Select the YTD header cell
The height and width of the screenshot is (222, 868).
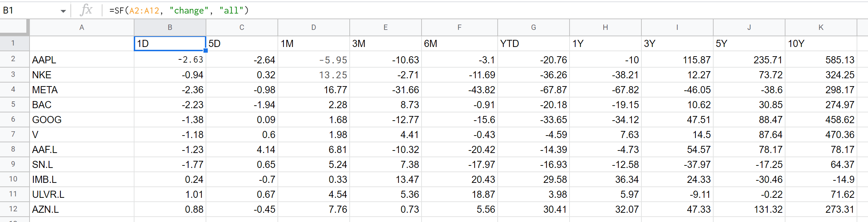[534, 43]
